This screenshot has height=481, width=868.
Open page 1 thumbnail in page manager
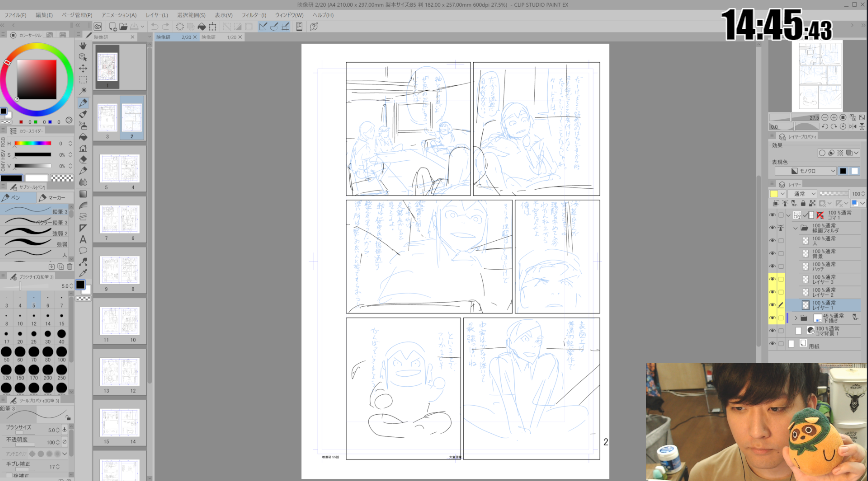107,67
